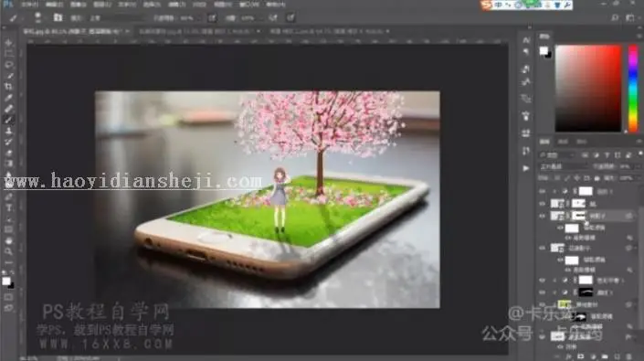Select the Rectangle shape tool
The height and width of the screenshot is (361, 644).
8,229
